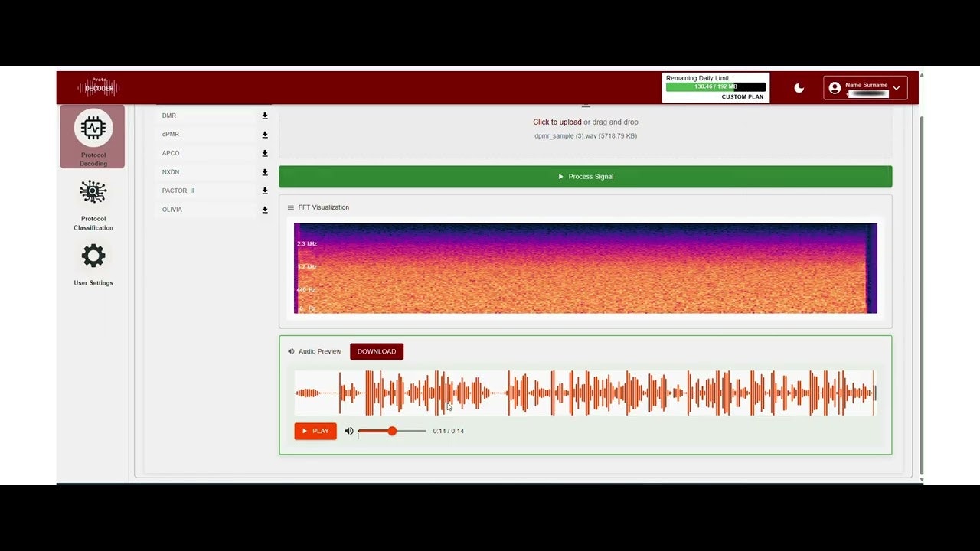Download the OLIVIA sample

pyautogui.click(x=265, y=210)
